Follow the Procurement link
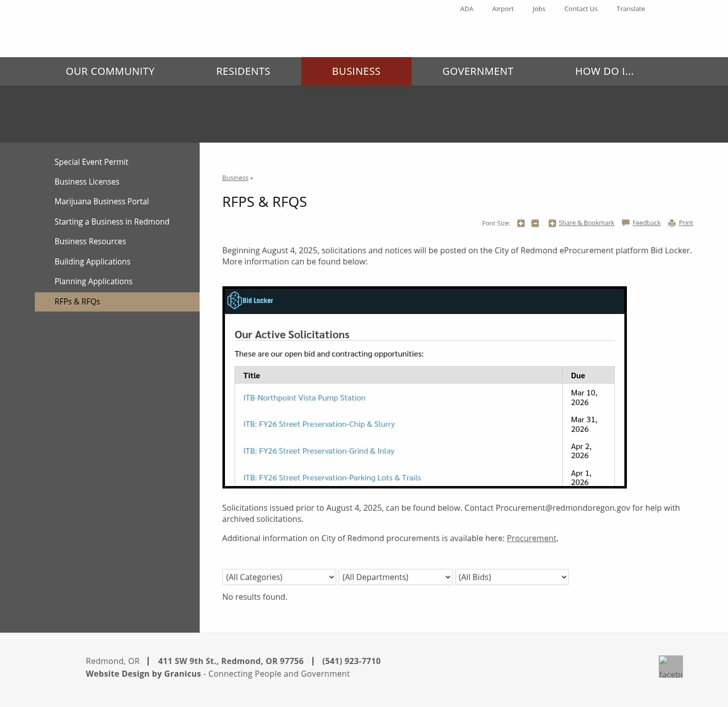This screenshot has width=728, height=707. point(531,538)
